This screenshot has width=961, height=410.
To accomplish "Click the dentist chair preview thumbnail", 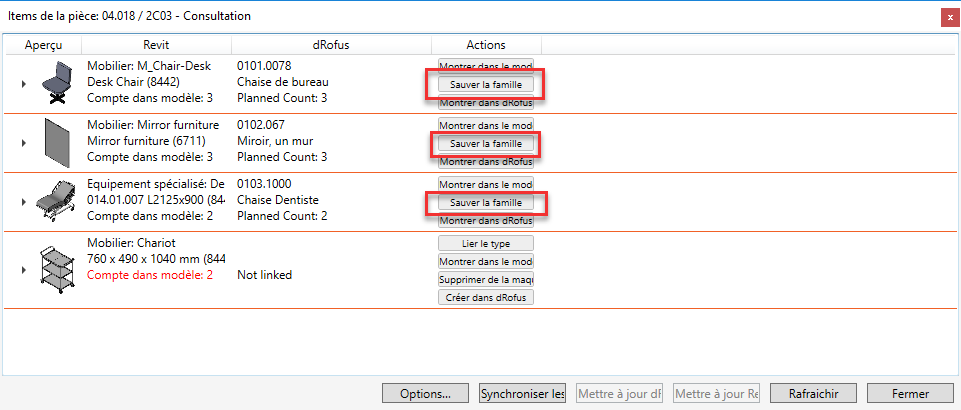I will [56, 201].
